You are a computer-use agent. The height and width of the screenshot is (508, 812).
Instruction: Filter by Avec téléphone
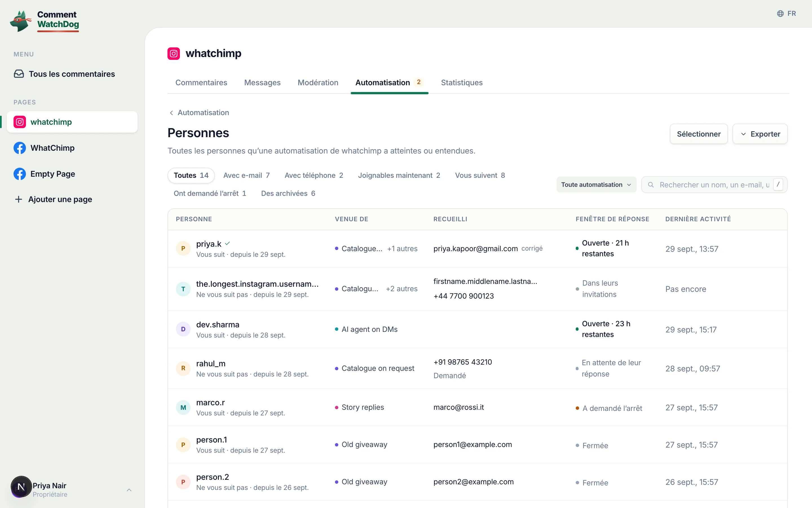(314, 175)
